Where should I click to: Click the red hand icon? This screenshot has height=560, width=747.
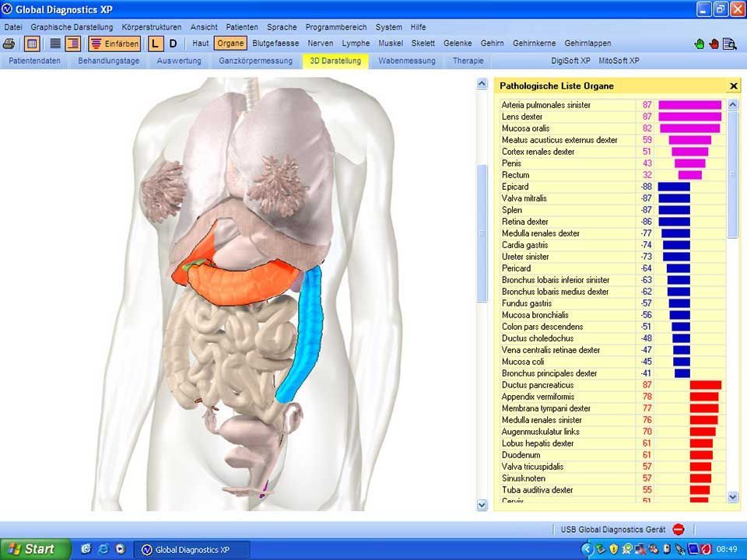714,44
